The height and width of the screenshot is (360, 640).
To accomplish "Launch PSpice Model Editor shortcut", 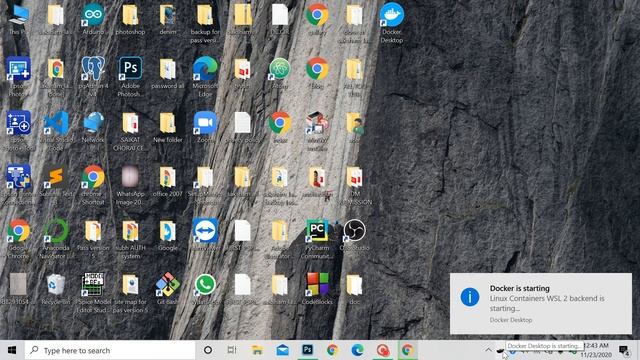I will tap(93, 292).
